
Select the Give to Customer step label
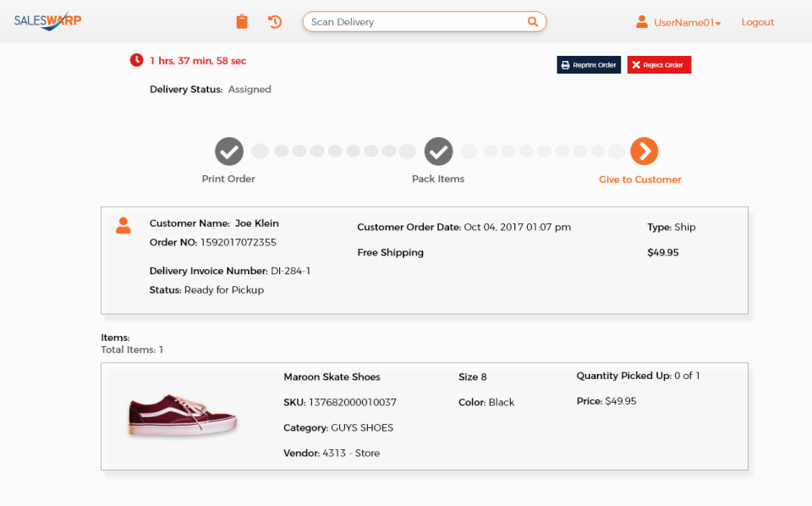pos(639,179)
